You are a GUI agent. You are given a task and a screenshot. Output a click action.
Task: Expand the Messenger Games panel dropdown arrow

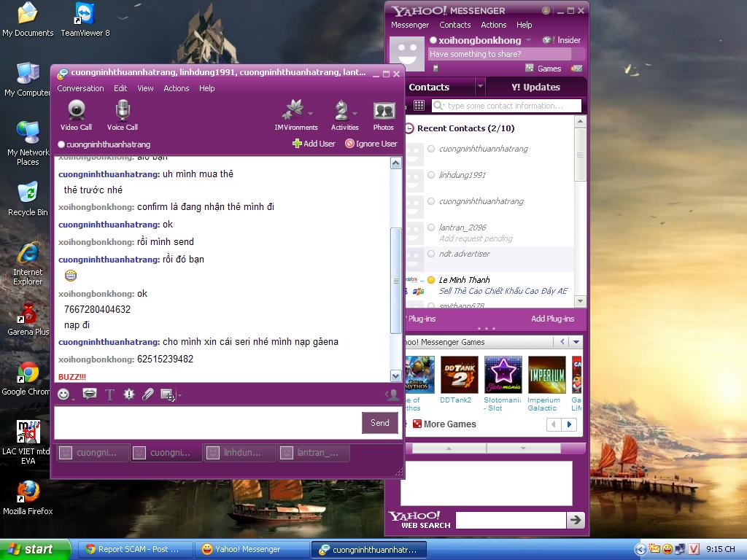click(x=576, y=342)
